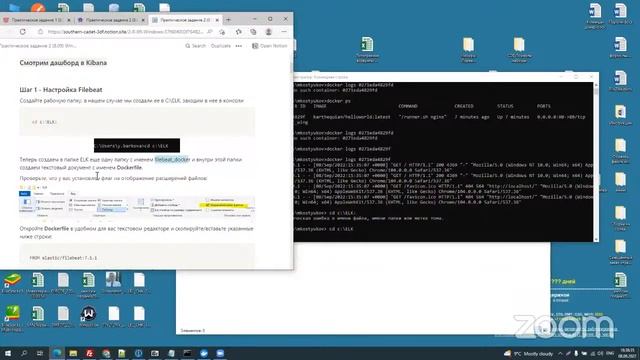Open the blue checkmark app on the taskbar
The image size is (640, 360).
coord(204,353)
